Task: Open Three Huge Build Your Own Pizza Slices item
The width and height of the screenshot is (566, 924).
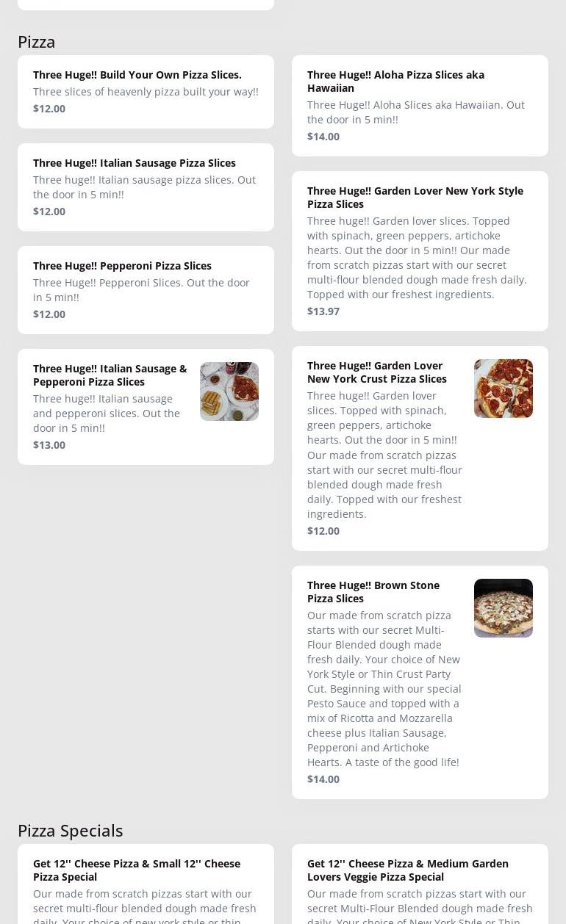Action: pos(137,75)
